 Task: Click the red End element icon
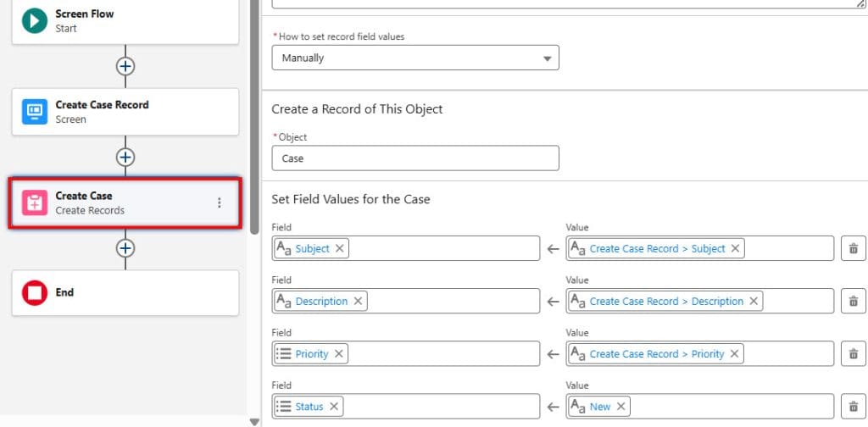pyautogui.click(x=34, y=292)
